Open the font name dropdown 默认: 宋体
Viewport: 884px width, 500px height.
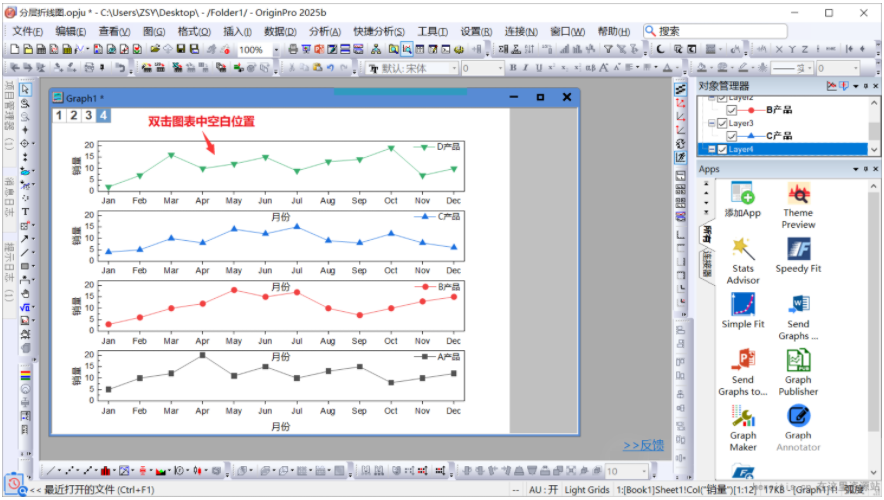click(454, 68)
